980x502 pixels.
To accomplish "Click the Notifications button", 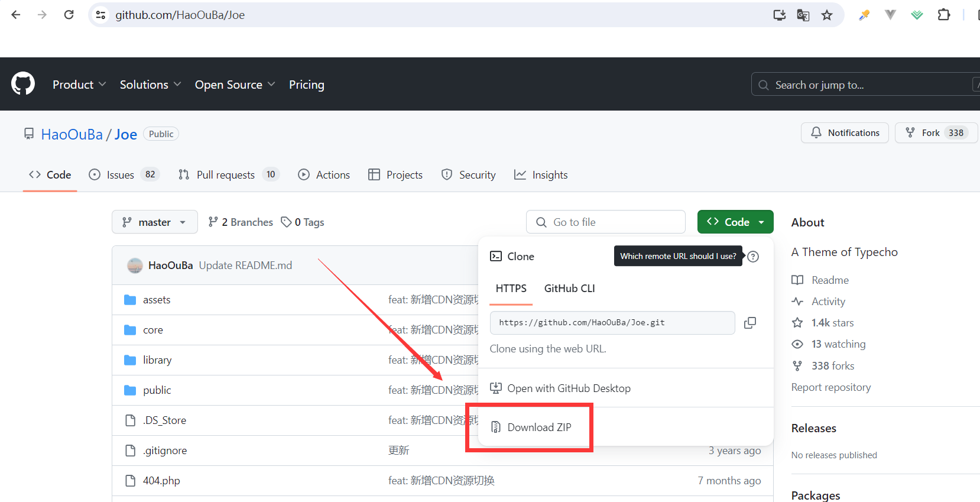I will pyautogui.click(x=845, y=132).
